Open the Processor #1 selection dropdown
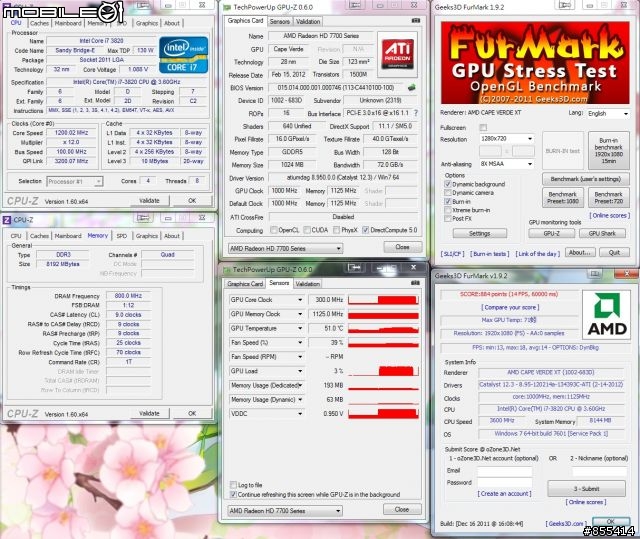This screenshot has width=640, height=539. point(75,182)
